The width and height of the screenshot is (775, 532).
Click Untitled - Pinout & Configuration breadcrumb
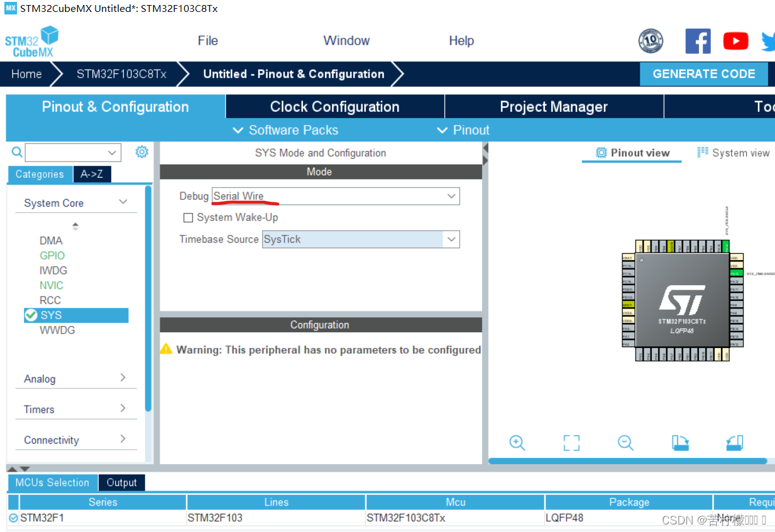click(x=294, y=74)
